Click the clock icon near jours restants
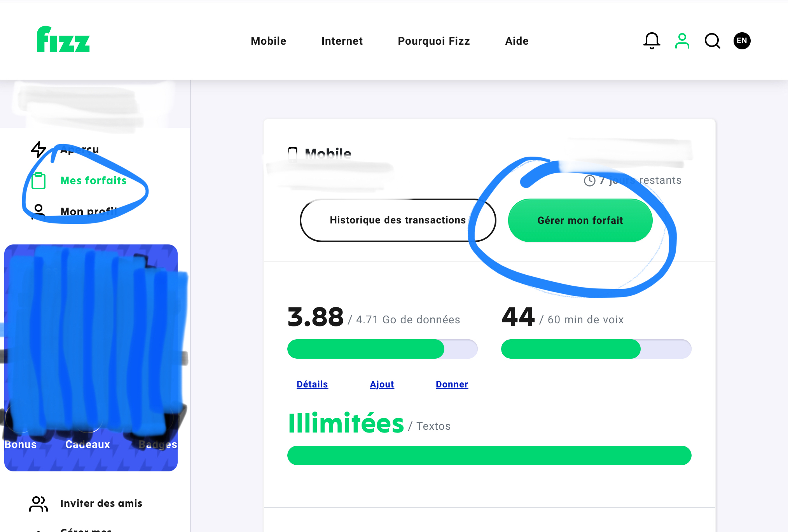 click(x=589, y=180)
